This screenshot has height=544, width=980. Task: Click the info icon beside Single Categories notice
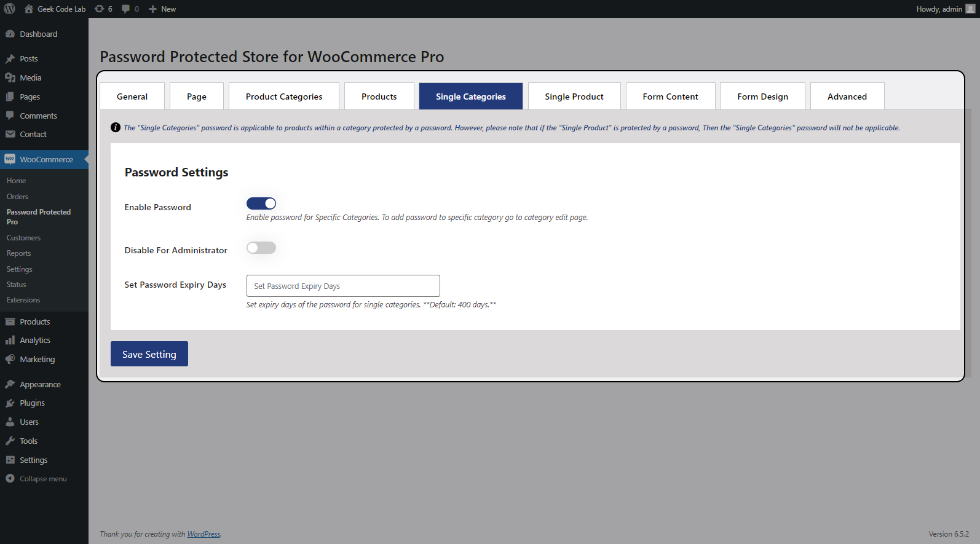click(x=116, y=127)
